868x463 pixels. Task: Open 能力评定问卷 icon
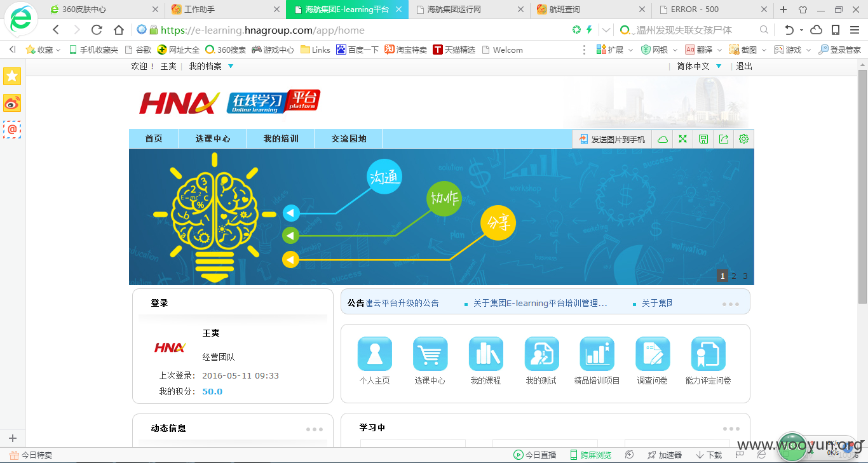click(708, 354)
